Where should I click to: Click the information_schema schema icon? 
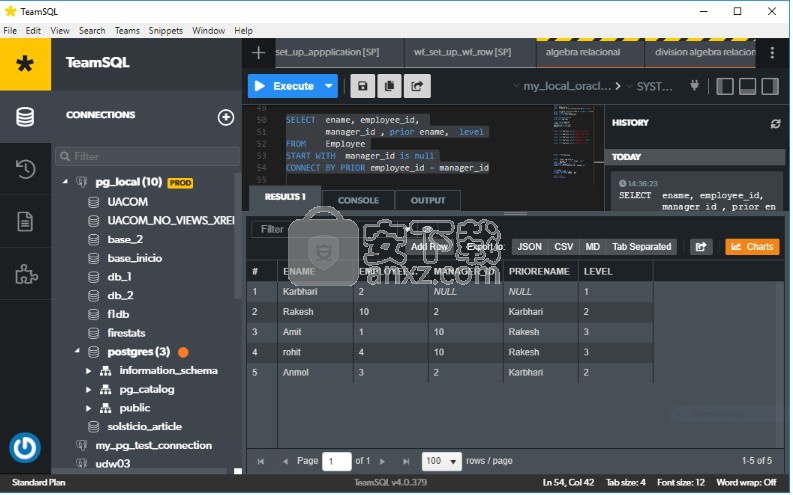point(105,372)
